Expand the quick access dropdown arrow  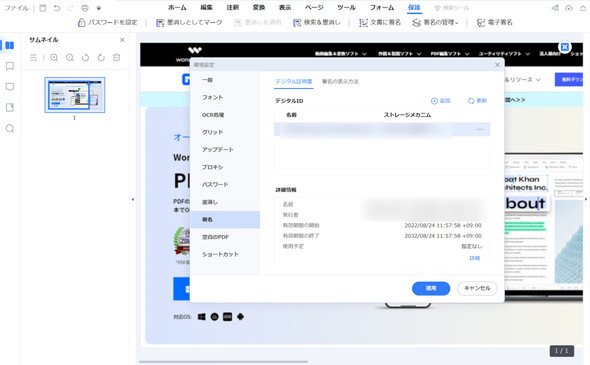pyautogui.click(x=99, y=8)
